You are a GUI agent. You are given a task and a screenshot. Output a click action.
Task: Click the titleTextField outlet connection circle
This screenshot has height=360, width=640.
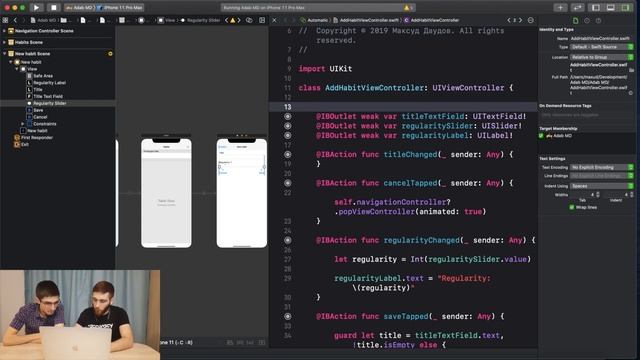288,116
